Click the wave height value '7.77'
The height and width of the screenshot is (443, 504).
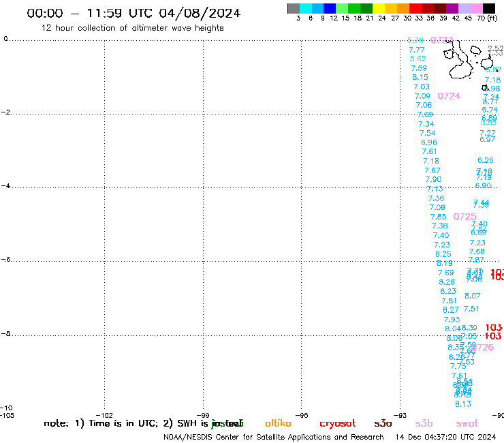click(417, 50)
